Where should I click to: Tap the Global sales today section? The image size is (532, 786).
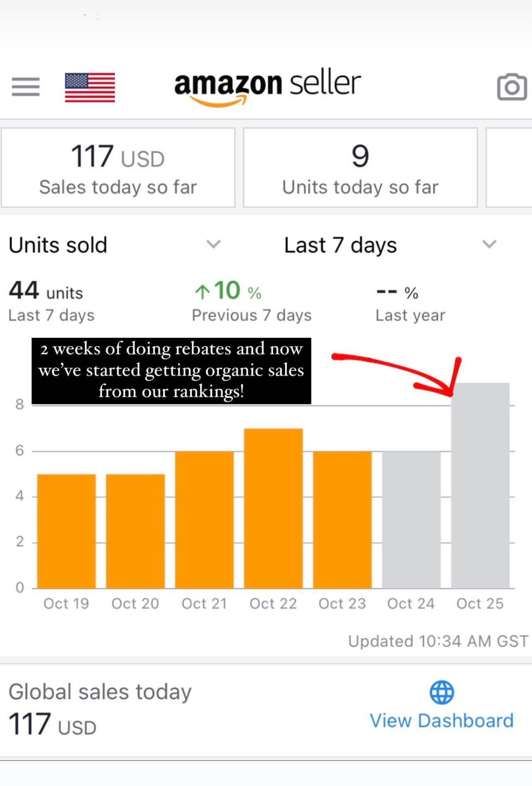click(266, 711)
